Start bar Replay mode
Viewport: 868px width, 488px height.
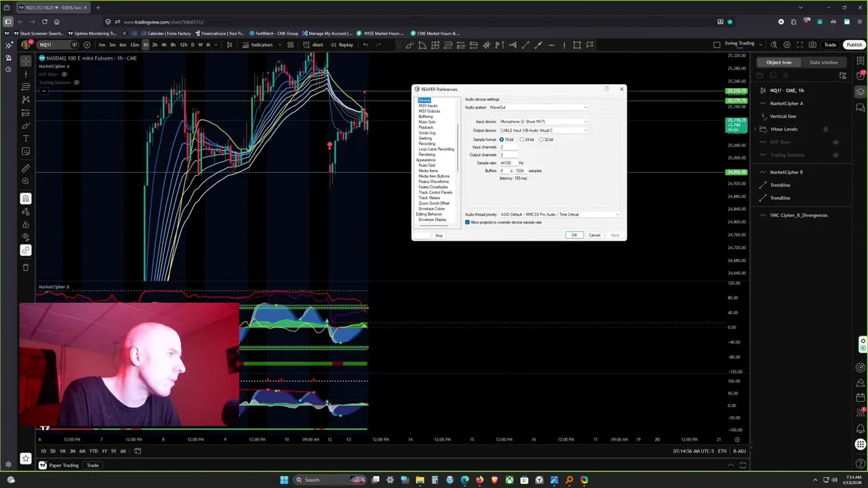coord(341,45)
